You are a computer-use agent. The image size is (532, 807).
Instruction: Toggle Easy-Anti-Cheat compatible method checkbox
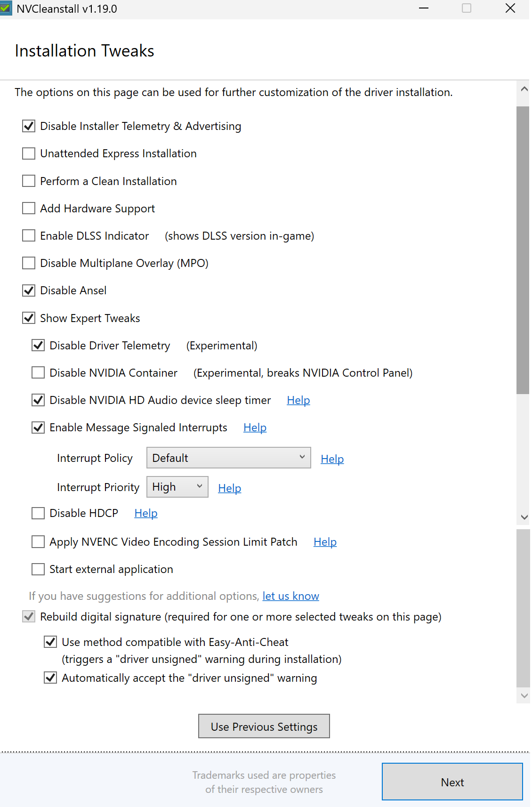click(x=50, y=642)
